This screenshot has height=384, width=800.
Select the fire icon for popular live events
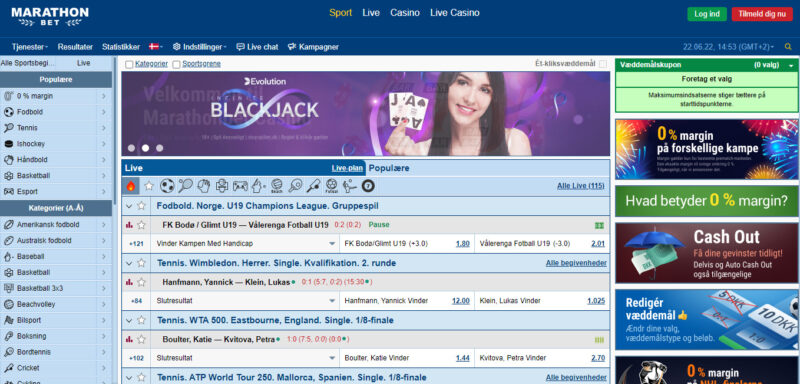[x=131, y=186]
